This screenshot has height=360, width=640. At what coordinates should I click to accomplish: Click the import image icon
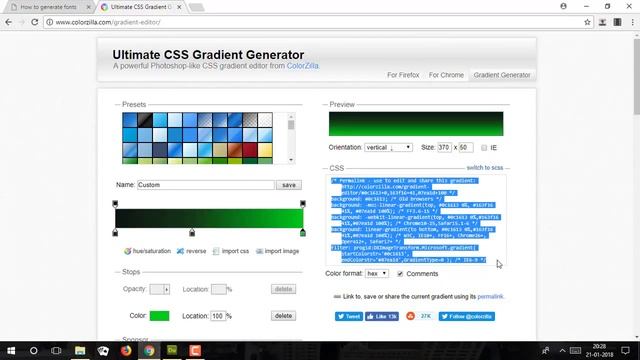259,251
